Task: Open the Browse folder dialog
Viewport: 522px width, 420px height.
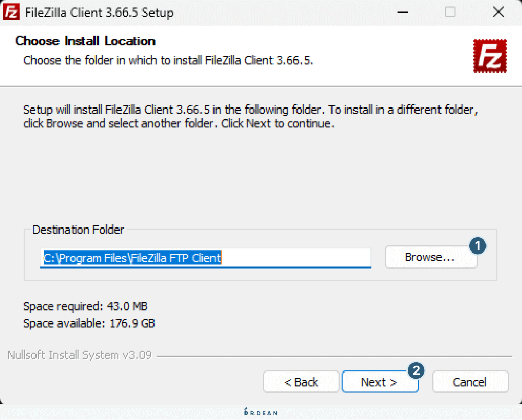Action: coord(430,257)
